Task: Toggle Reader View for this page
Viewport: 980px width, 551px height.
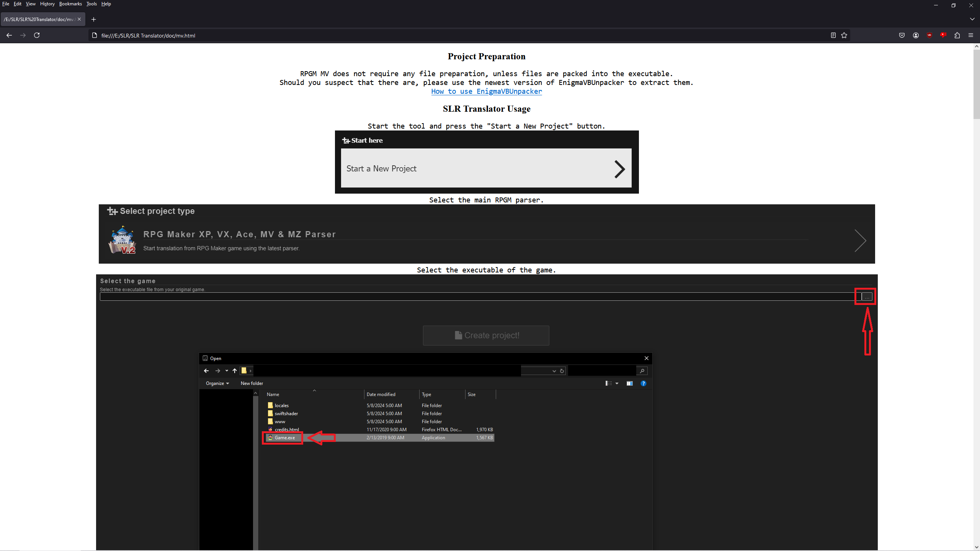Action: click(x=833, y=35)
